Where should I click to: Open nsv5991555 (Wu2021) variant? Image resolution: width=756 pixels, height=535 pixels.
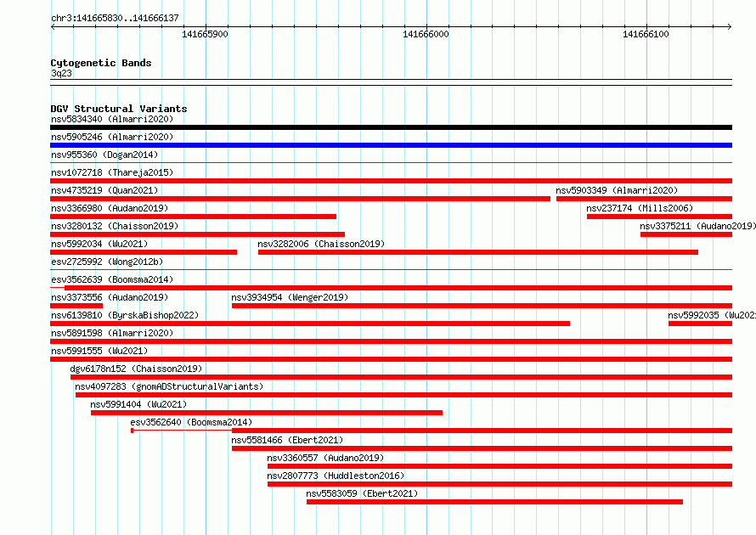(x=99, y=351)
